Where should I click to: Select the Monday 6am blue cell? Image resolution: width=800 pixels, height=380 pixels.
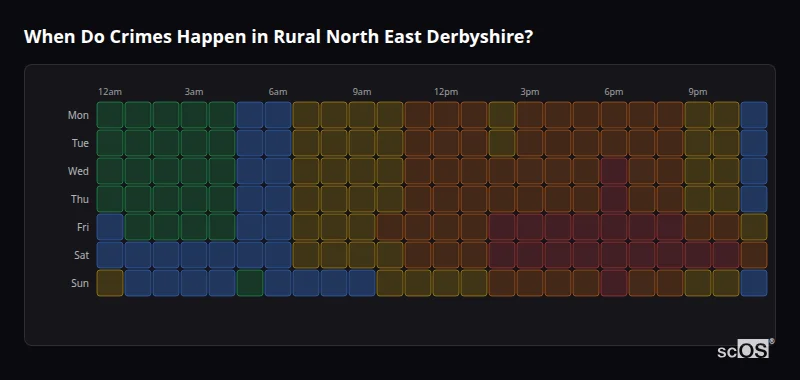click(x=278, y=115)
